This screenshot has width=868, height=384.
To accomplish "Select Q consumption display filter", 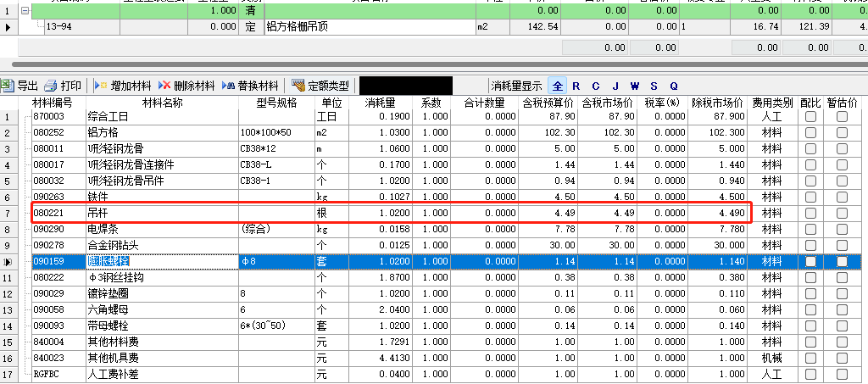I will (674, 86).
